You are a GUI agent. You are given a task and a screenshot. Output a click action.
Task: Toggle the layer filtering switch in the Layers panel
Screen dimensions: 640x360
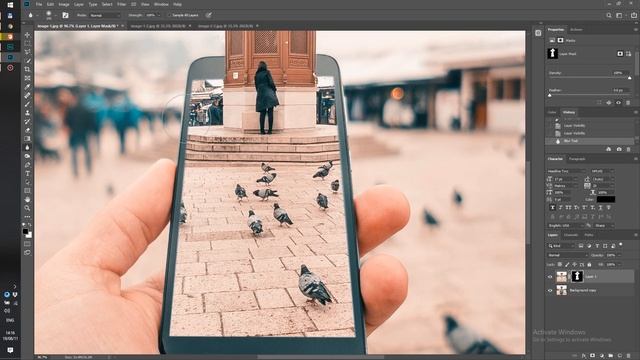click(621, 245)
